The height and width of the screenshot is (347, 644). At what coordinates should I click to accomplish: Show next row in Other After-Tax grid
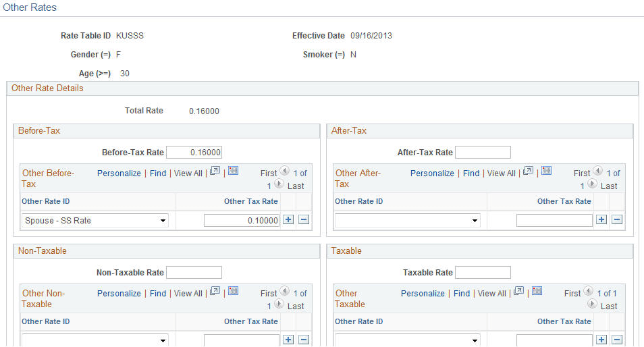pyautogui.click(x=592, y=184)
